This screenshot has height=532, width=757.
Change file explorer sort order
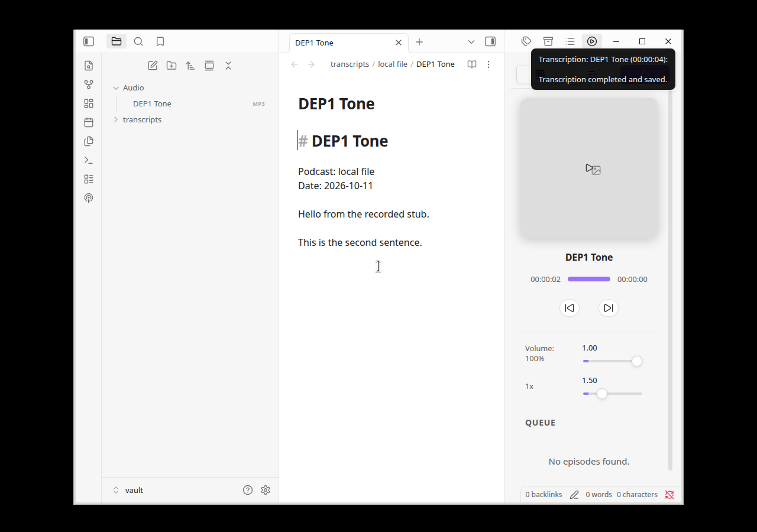(190, 66)
